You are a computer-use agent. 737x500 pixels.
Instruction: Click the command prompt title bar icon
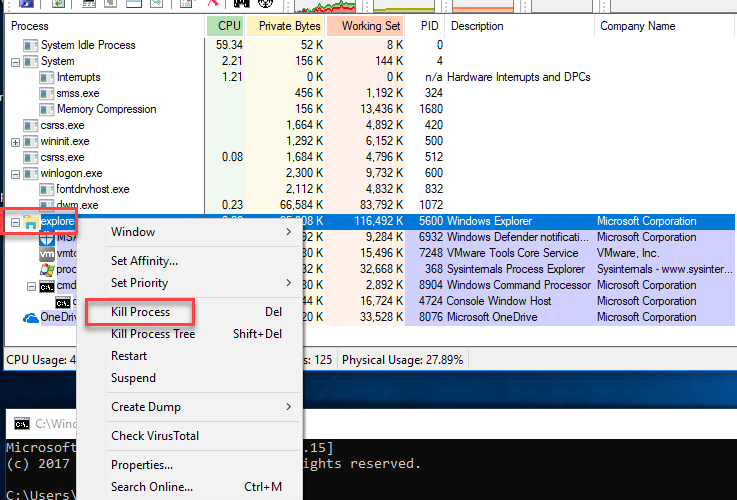[x=22, y=423]
